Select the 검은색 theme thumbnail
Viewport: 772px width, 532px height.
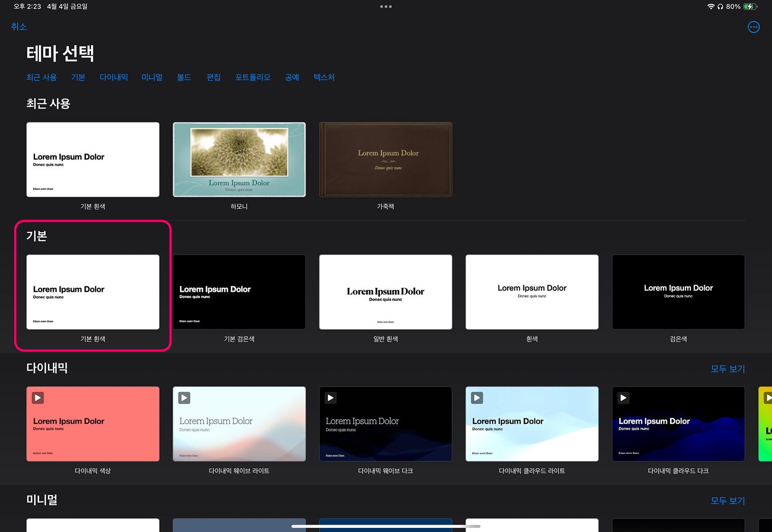click(678, 292)
